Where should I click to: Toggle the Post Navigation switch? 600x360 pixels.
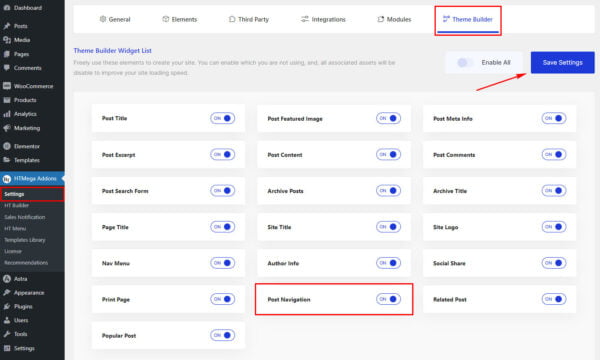(x=388, y=299)
